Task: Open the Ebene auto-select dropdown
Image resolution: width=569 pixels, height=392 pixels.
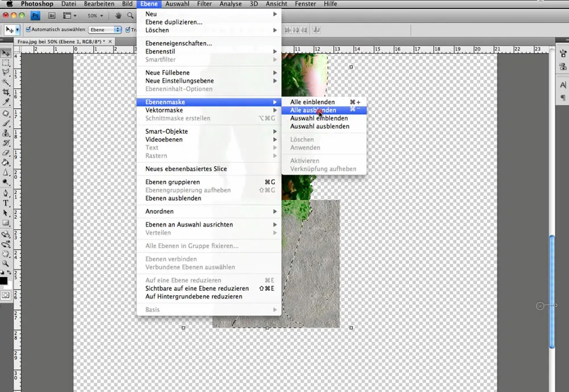Action: pyautogui.click(x=105, y=29)
